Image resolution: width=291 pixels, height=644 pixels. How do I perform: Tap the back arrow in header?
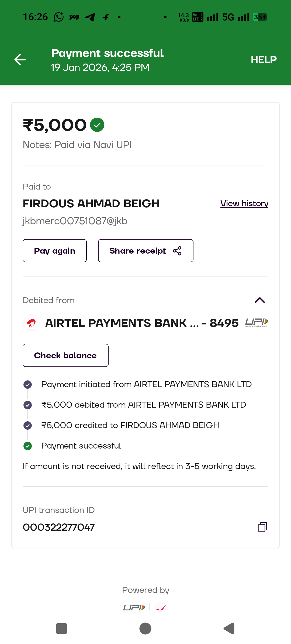(20, 59)
